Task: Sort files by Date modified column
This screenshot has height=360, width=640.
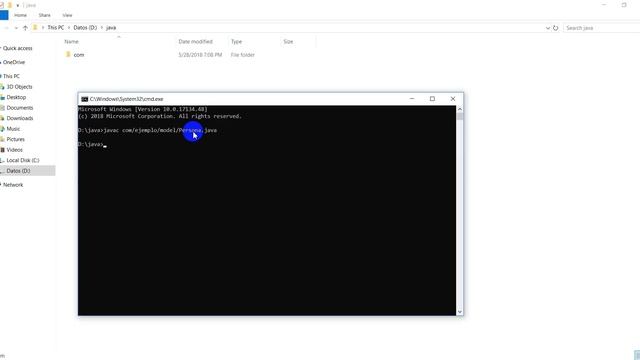Action: [x=196, y=42]
